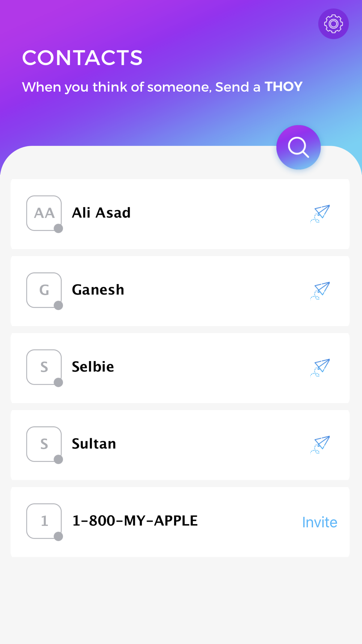Tap the gray status dot on Ali Asad's avatar
Viewport: 362px width, 644px height.
point(58,228)
